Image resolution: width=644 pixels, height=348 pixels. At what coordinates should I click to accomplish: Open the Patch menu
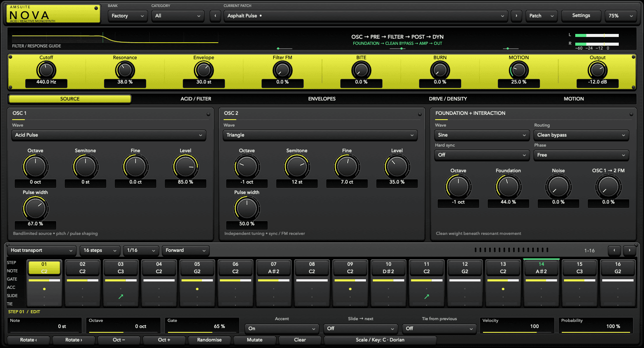point(541,16)
